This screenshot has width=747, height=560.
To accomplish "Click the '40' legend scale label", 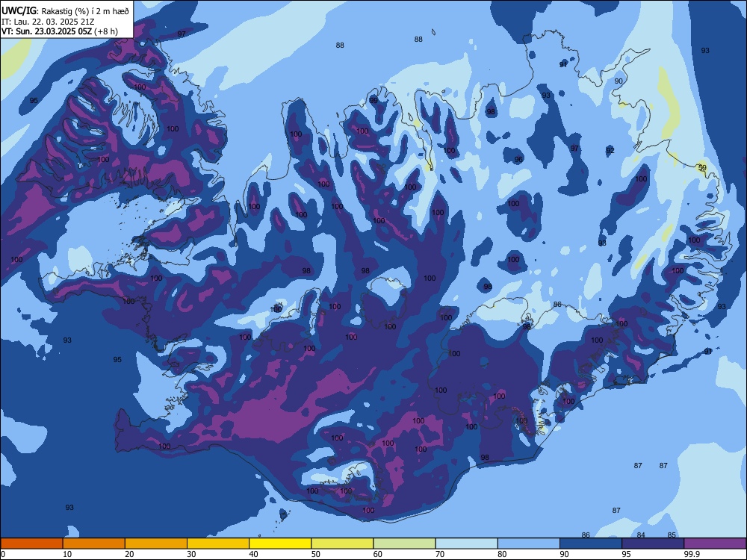I will click(x=253, y=554).
